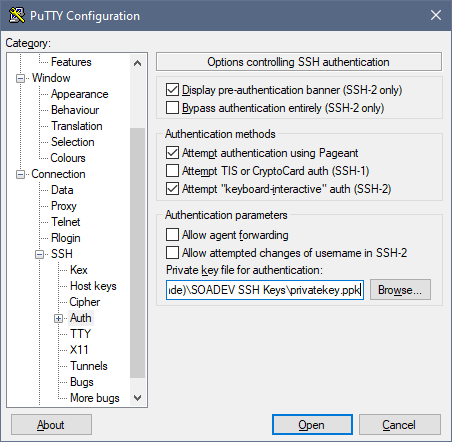452x442 pixels.
Task: Uncheck keyboard-interactive auth option
Action: 172,189
